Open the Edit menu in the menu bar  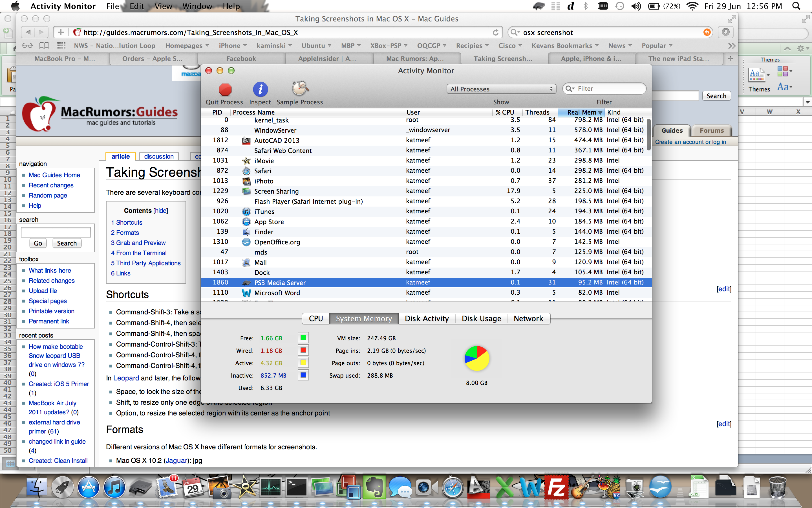click(137, 6)
